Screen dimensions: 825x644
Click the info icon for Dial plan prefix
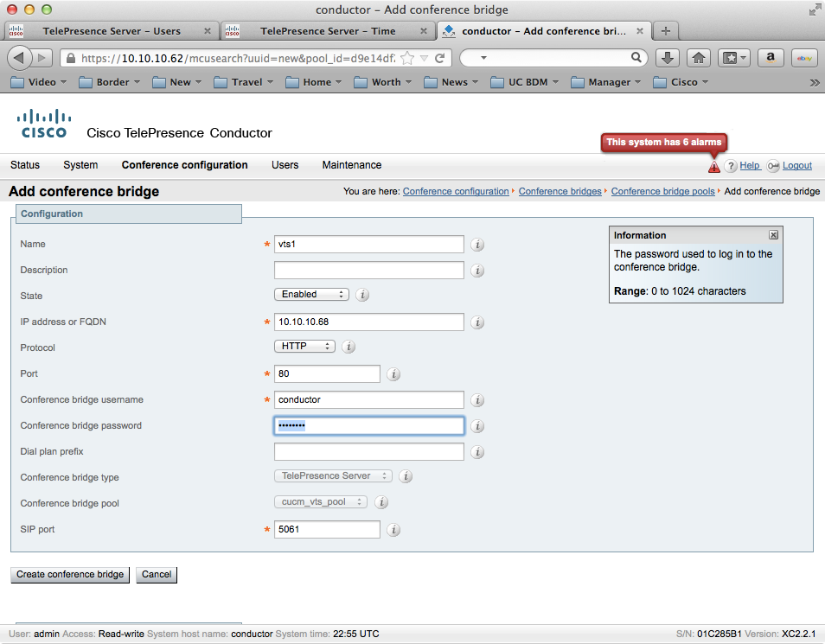(x=477, y=452)
